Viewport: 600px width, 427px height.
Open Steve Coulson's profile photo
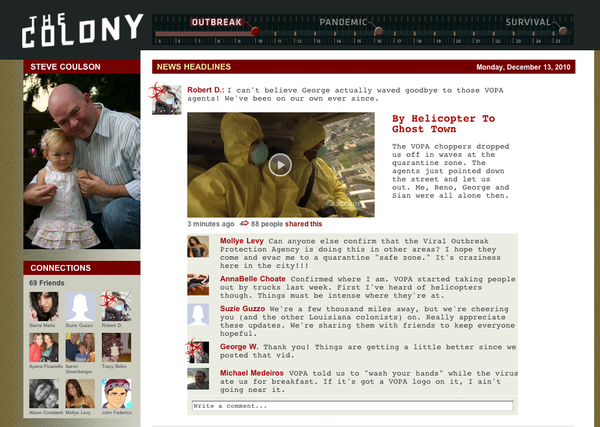tap(82, 161)
